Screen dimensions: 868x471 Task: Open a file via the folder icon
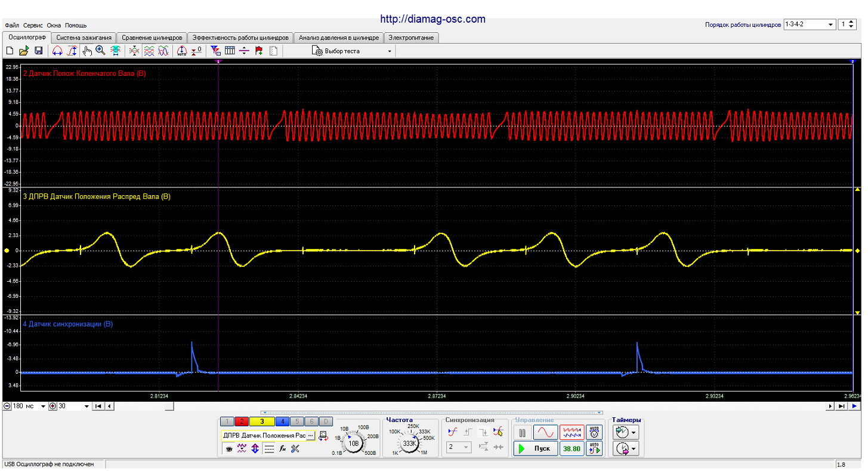coord(23,51)
